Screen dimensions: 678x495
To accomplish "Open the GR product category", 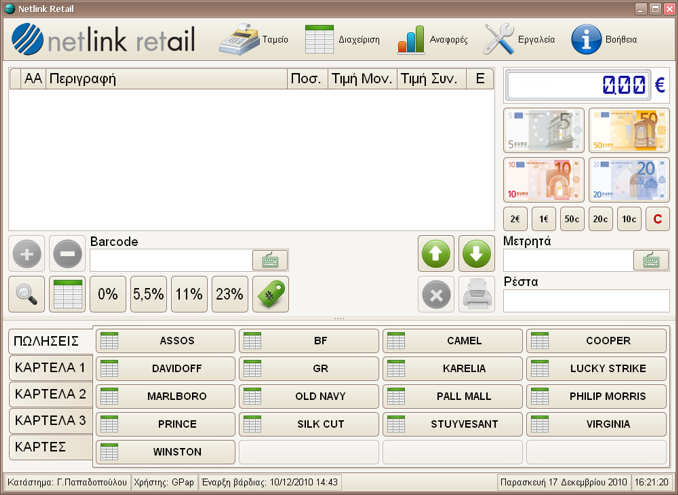I will point(309,368).
